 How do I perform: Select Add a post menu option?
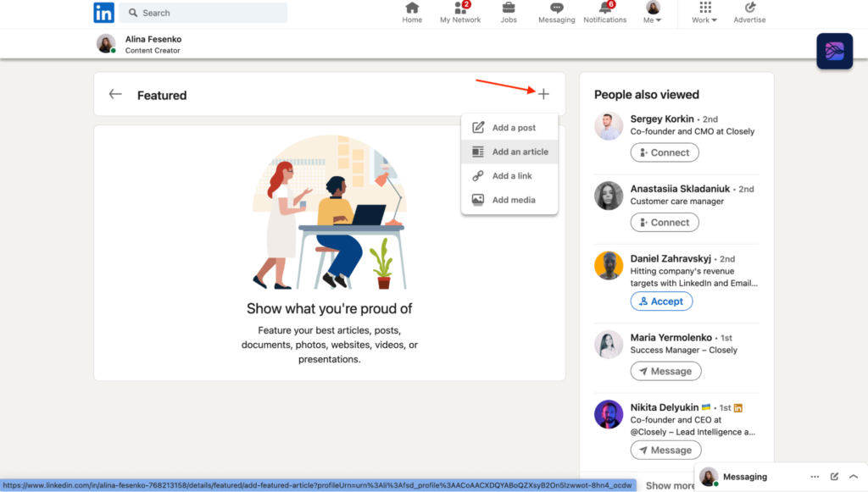click(x=513, y=128)
